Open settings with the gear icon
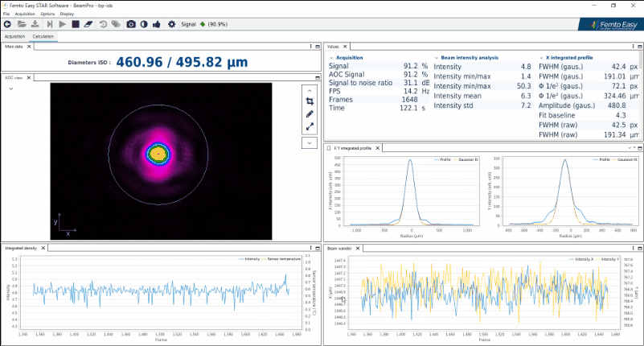This screenshot has height=346, width=644. 171,25
